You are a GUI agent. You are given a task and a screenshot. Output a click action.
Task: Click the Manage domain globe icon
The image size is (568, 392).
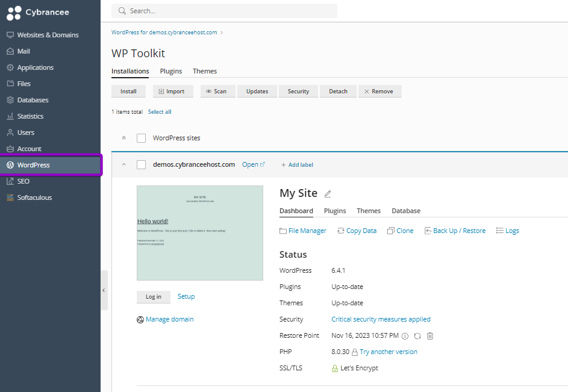(140, 320)
